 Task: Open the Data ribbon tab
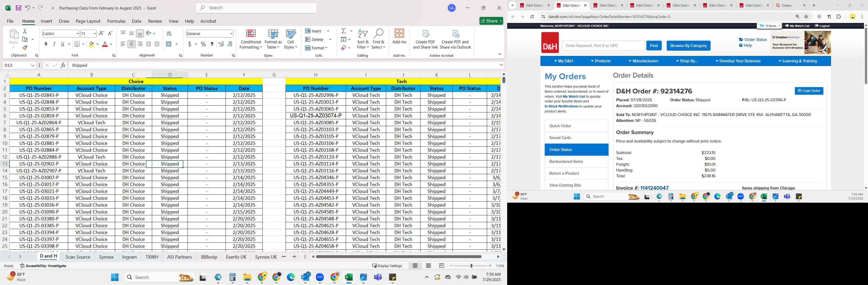pyautogui.click(x=137, y=21)
